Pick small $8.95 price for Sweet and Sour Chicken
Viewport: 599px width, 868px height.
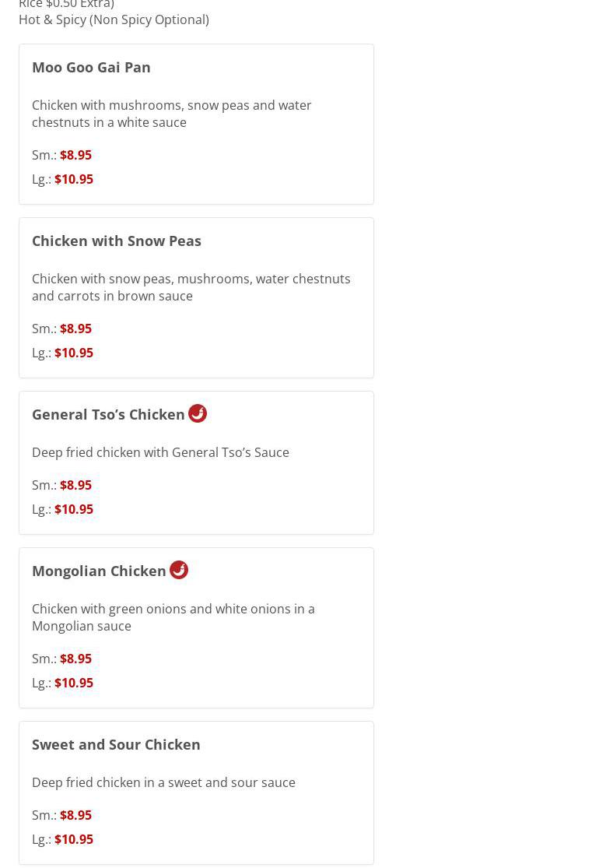75,815
